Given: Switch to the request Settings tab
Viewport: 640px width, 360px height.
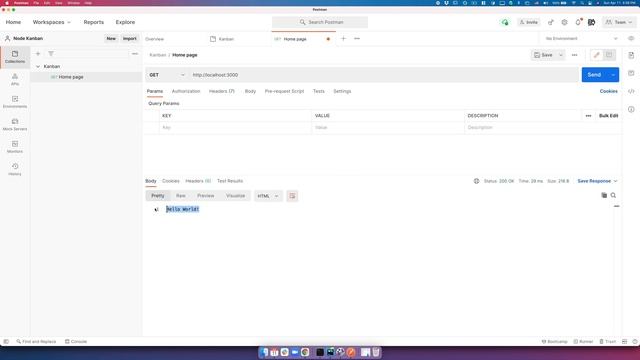Looking at the screenshot, I should (342, 91).
